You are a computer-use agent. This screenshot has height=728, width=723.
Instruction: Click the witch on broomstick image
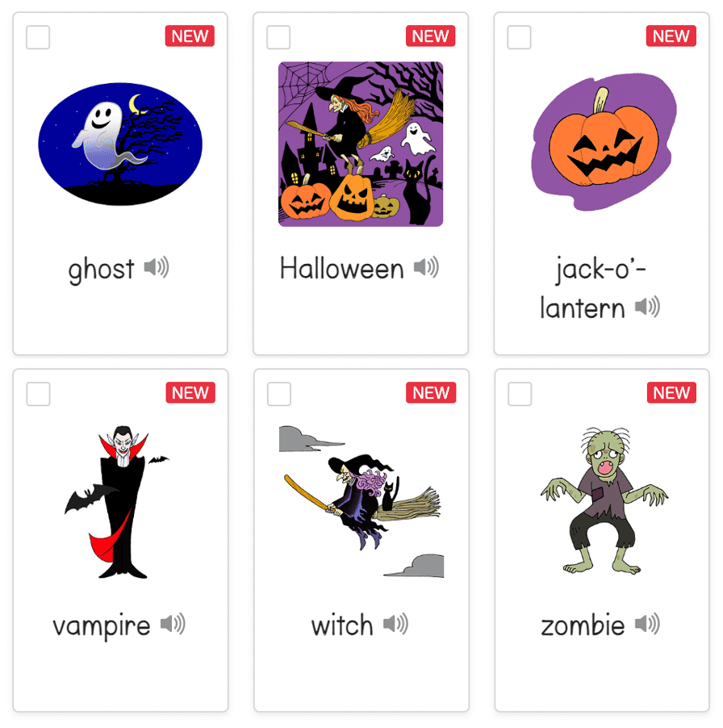[x=361, y=502]
